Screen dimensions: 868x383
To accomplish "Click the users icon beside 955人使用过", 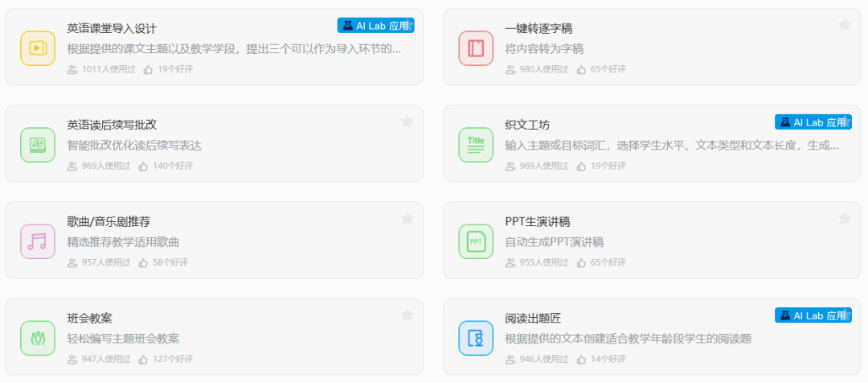I will pos(510,262).
